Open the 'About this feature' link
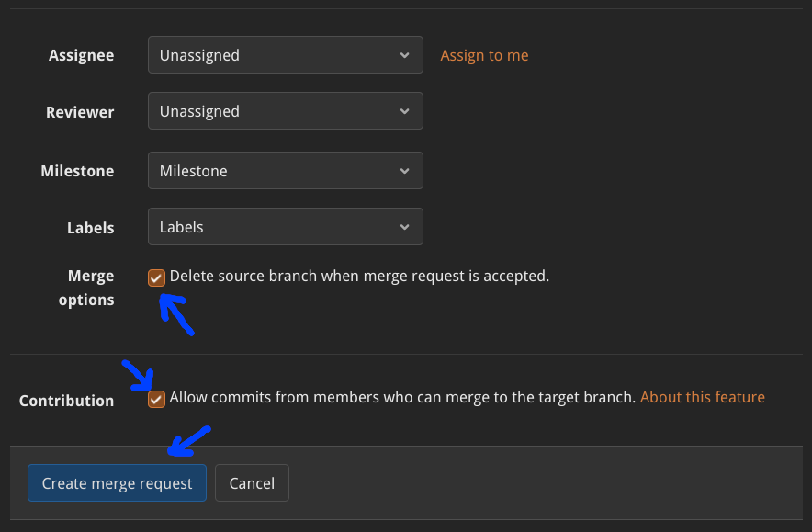This screenshot has width=812, height=532. (x=702, y=397)
